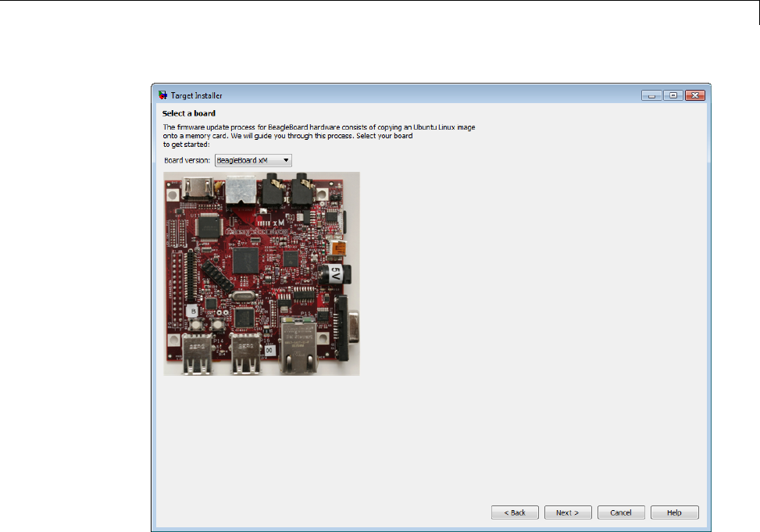Maximize the Target Installer window
Viewport: 760px width, 532px height.
pos(673,95)
